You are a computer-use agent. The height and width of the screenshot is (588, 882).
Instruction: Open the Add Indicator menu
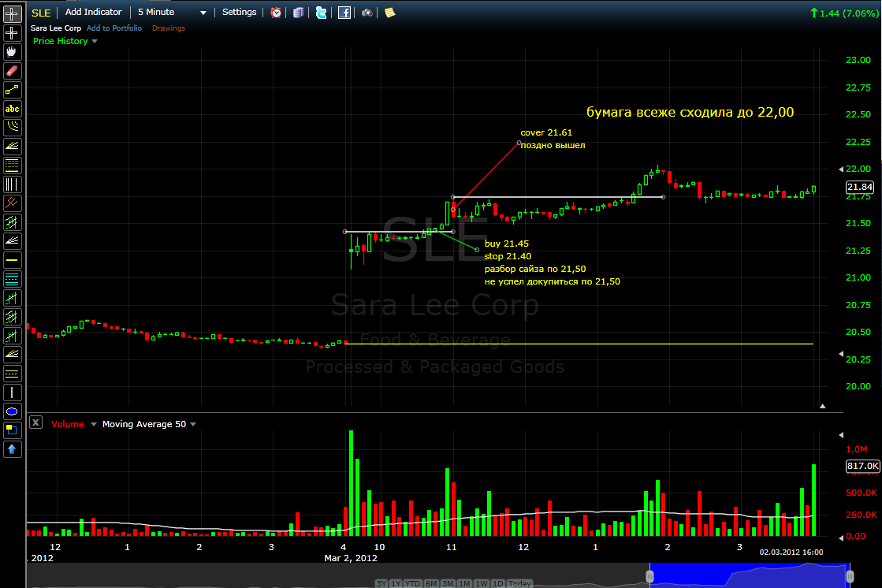click(x=93, y=12)
